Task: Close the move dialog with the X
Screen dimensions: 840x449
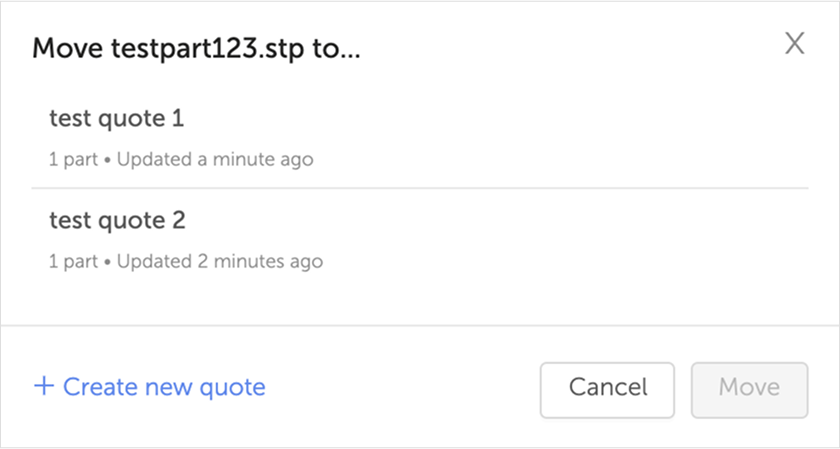Action: (x=794, y=44)
